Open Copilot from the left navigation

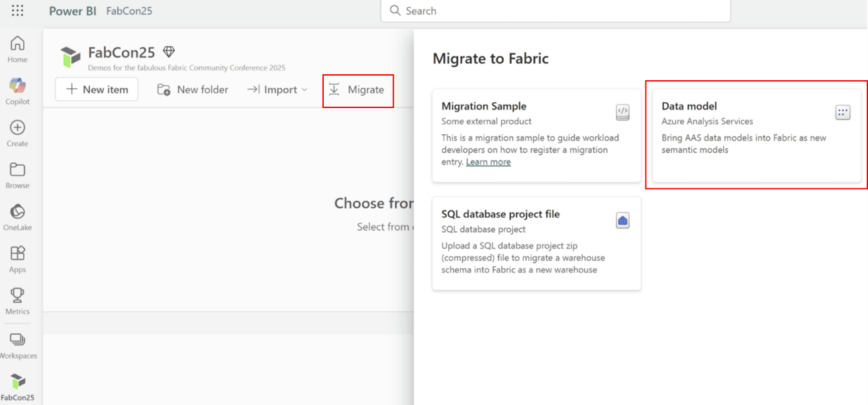point(18,91)
